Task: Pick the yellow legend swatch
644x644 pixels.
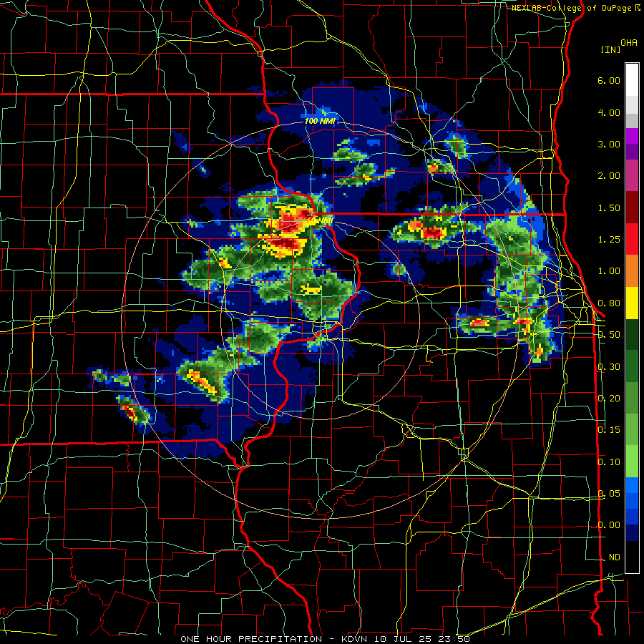Action: tap(632, 303)
